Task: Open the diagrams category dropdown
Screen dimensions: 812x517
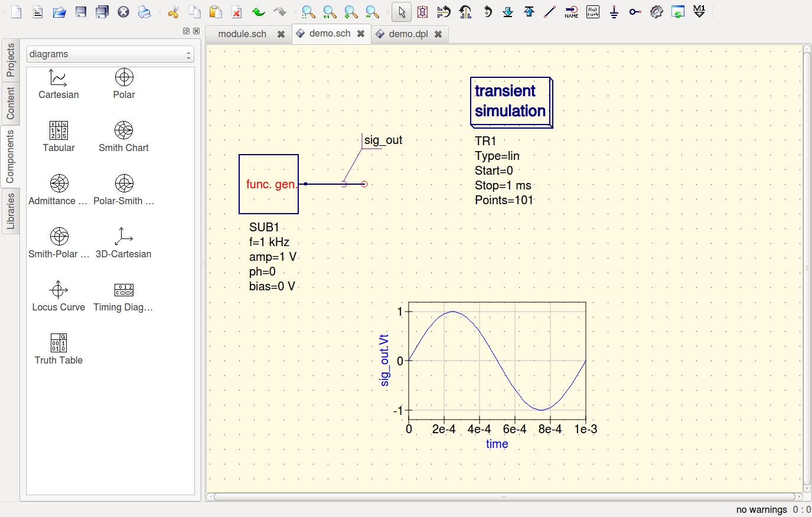Action: [110, 54]
